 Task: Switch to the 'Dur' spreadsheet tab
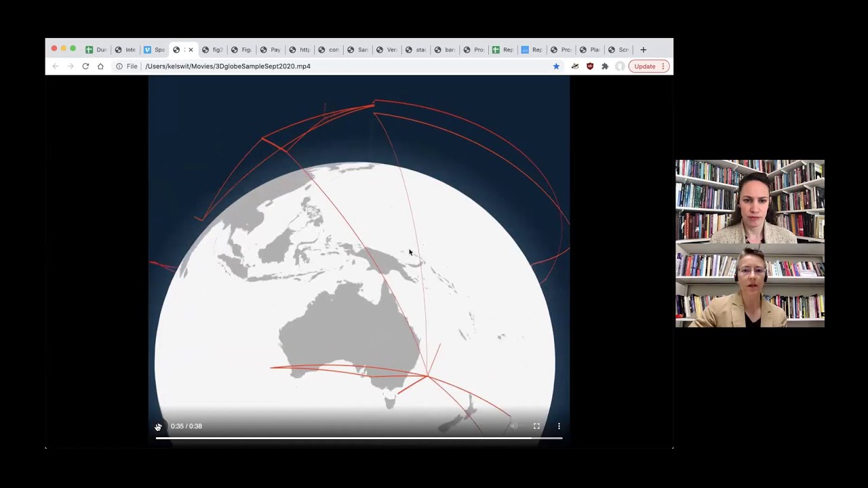tap(96, 49)
